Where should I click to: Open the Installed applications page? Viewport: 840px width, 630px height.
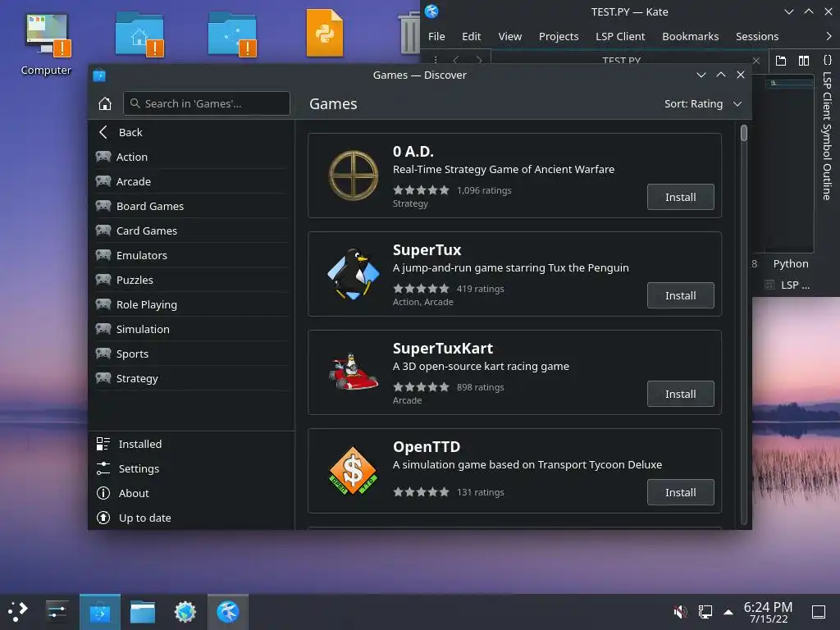(x=191, y=444)
